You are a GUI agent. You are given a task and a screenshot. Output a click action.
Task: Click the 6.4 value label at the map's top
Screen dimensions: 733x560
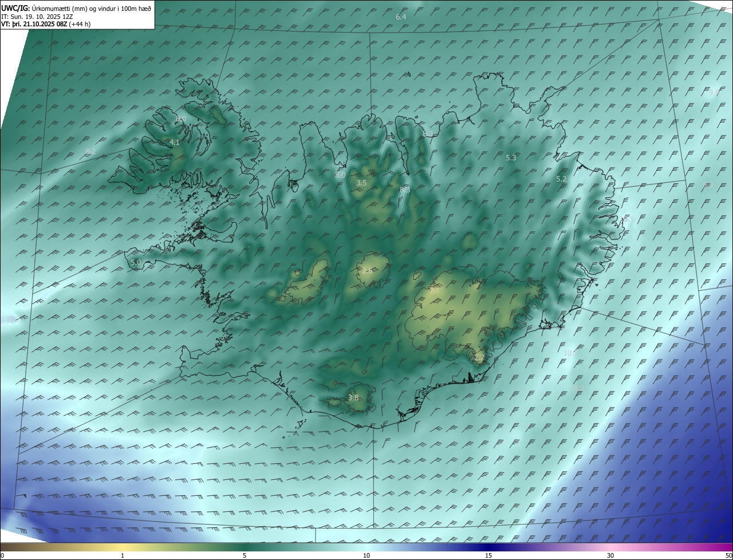click(401, 17)
